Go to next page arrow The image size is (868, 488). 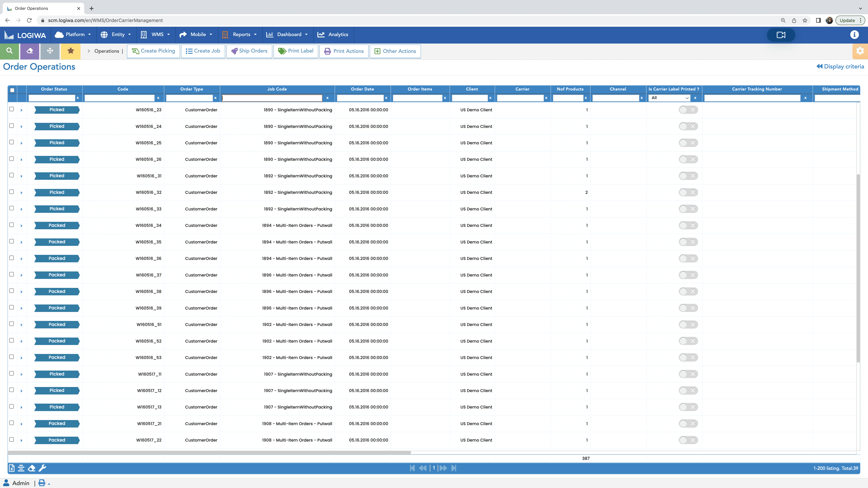coord(443,468)
